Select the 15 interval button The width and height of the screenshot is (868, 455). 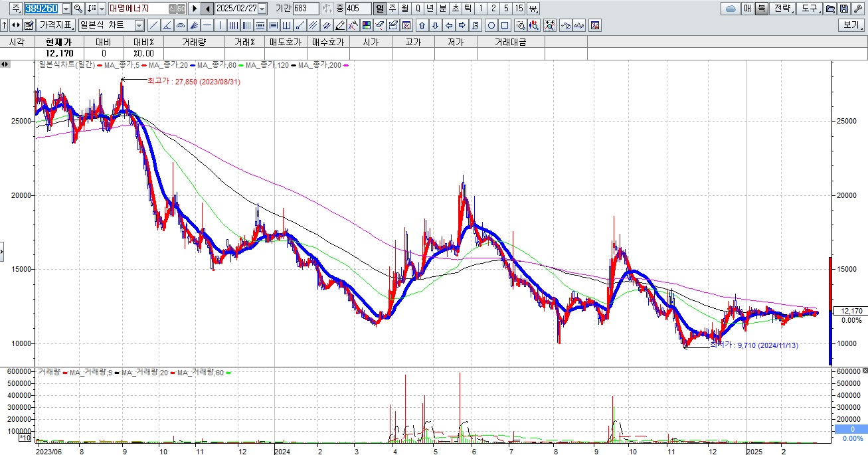click(x=519, y=9)
